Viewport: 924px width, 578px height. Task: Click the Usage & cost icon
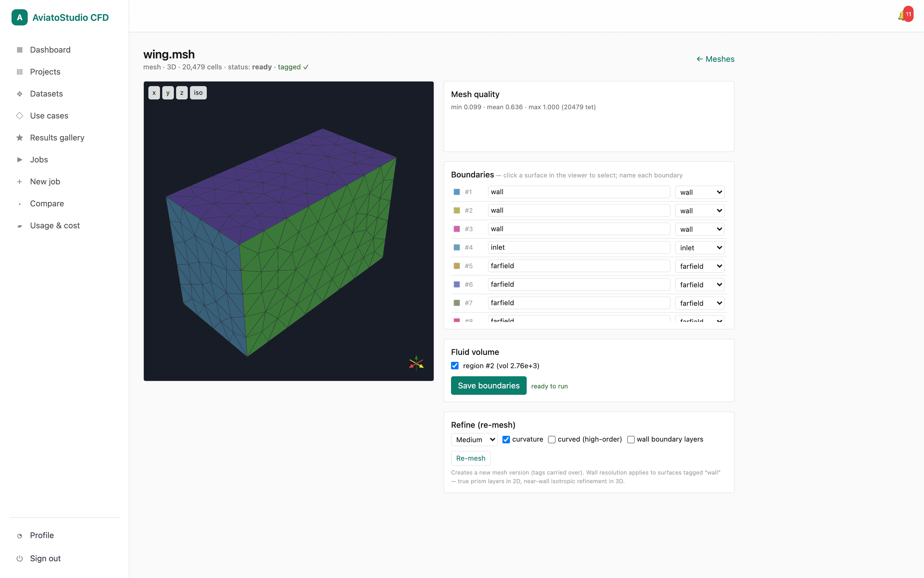[x=19, y=226]
